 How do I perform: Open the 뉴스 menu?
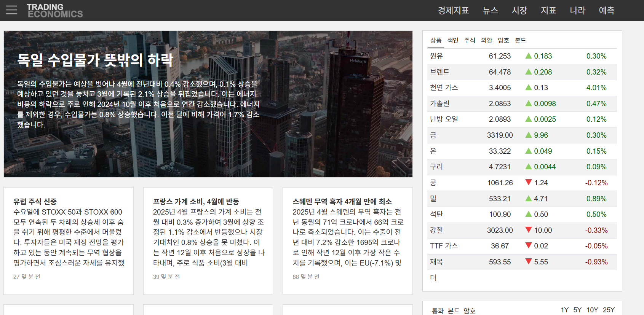[x=490, y=10]
